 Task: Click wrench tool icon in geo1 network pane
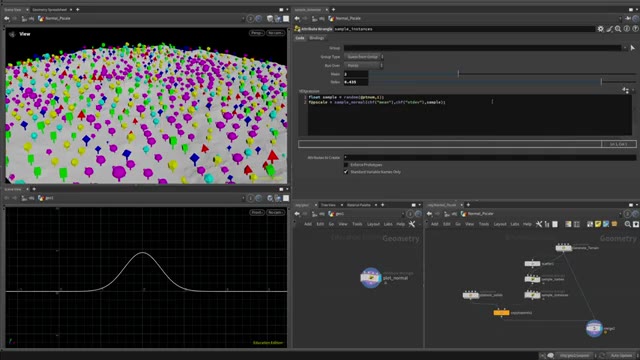[x=412, y=224]
